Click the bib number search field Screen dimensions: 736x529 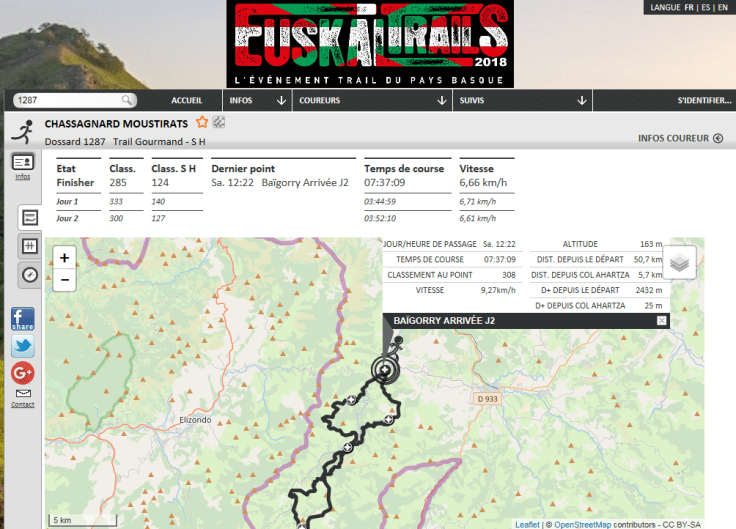pos(66,100)
